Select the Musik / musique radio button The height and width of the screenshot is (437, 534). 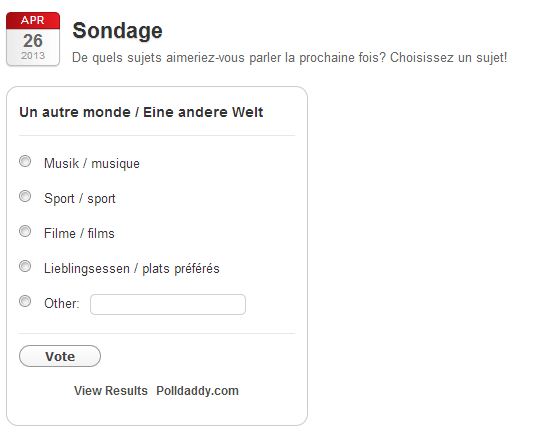pyautogui.click(x=25, y=161)
